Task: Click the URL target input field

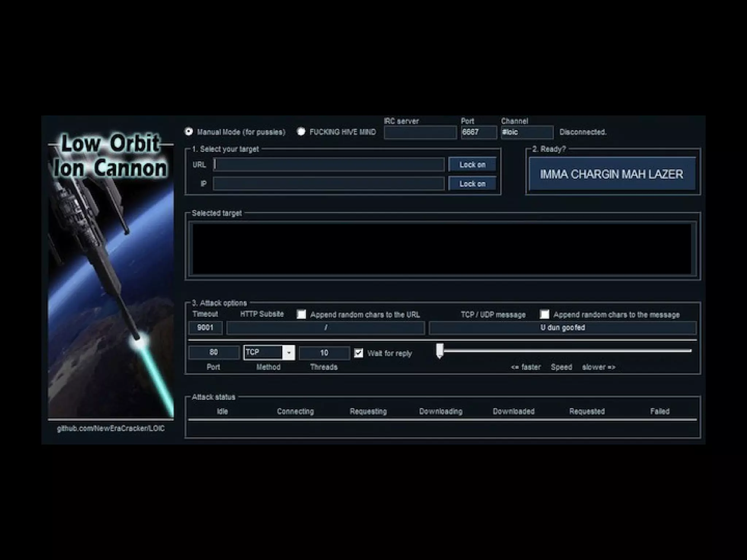Action: 329,164
